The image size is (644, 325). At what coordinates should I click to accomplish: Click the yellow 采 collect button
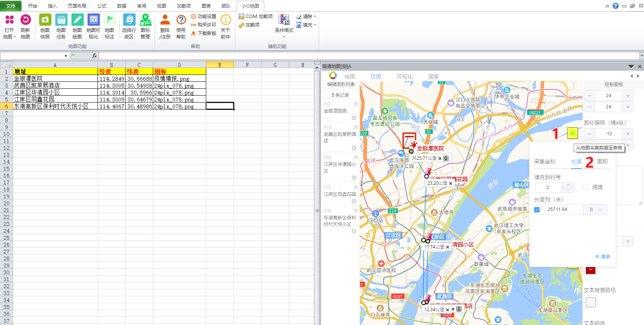[x=573, y=133]
